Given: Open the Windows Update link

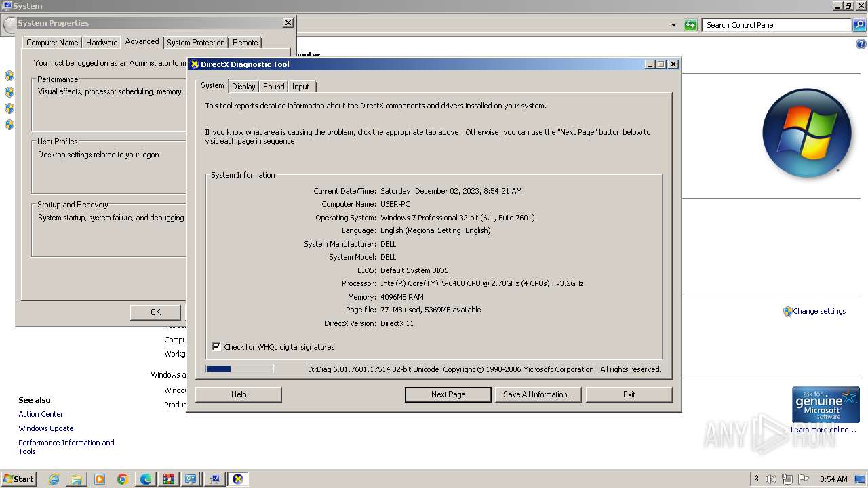Looking at the screenshot, I should tap(46, 428).
